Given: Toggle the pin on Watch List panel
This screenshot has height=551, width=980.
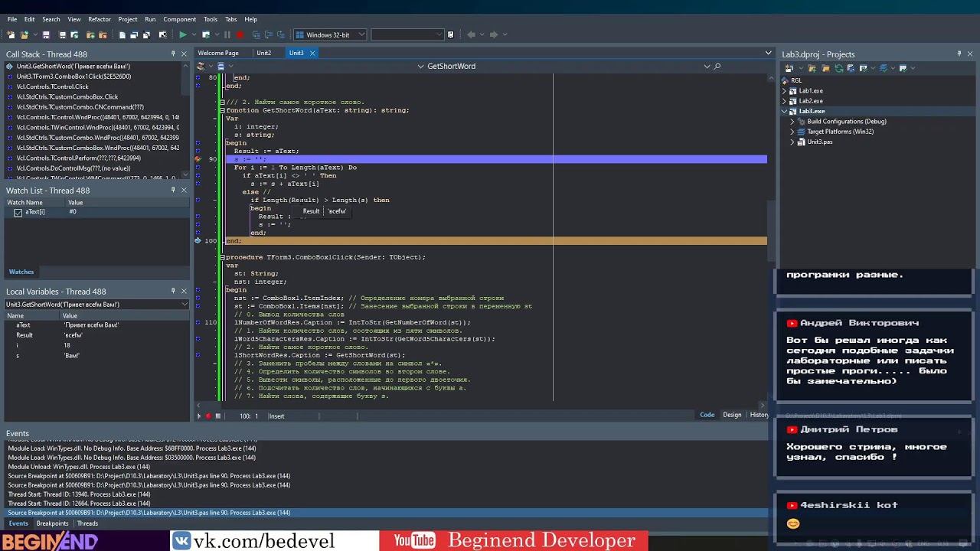Looking at the screenshot, I should (173, 190).
